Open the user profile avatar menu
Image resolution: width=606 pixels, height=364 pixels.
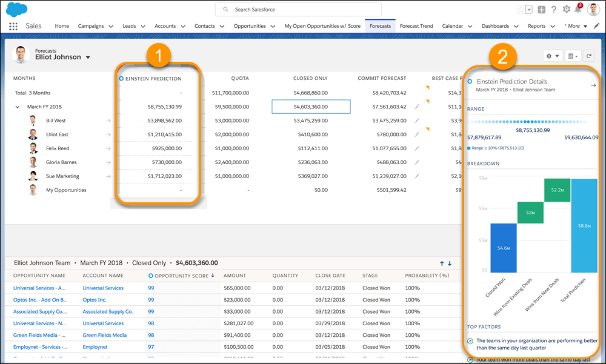(x=593, y=9)
